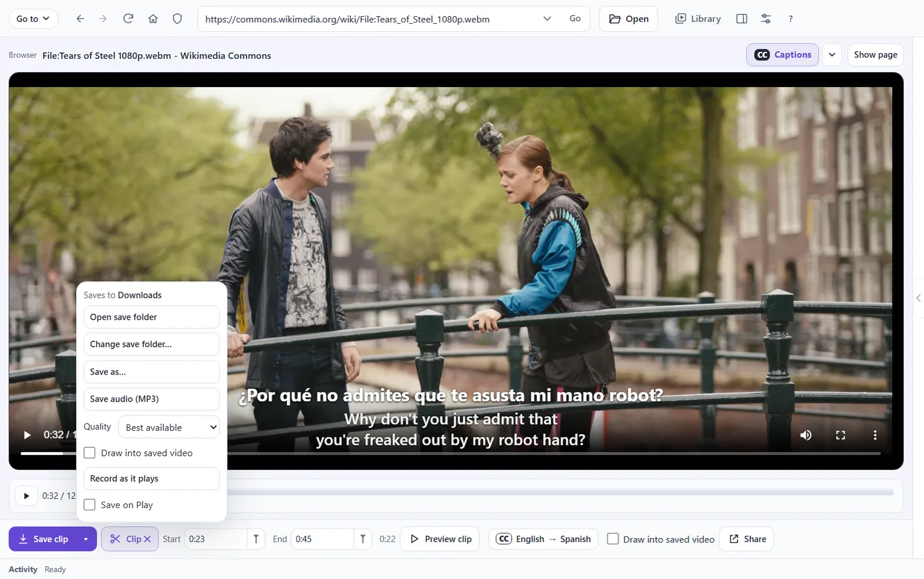Open the Go to dropdown
The image size is (924, 579).
[33, 18]
